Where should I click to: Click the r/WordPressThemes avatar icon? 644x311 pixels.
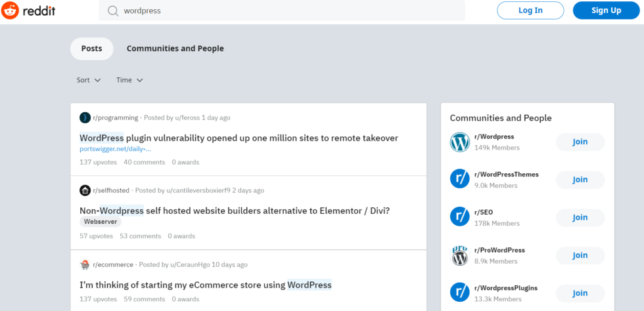(460, 180)
